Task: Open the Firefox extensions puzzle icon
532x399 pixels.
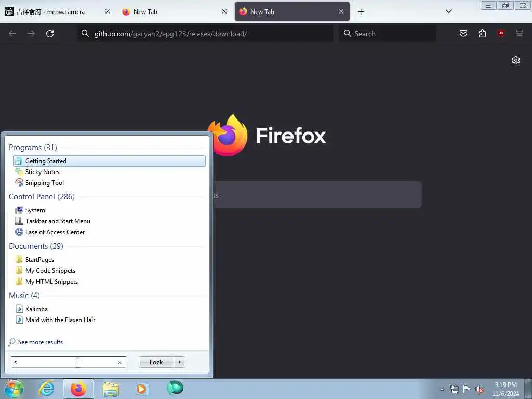Action: pos(482,33)
